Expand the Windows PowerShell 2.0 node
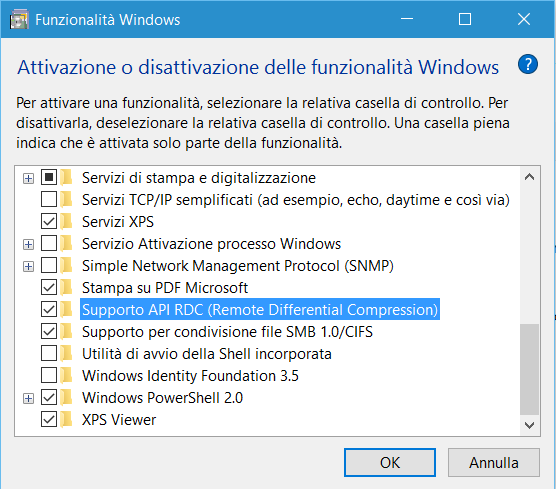The image size is (556, 489). tap(28, 398)
